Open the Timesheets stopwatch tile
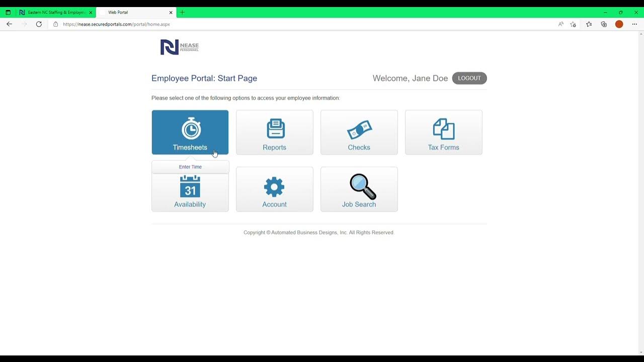 tap(190, 132)
